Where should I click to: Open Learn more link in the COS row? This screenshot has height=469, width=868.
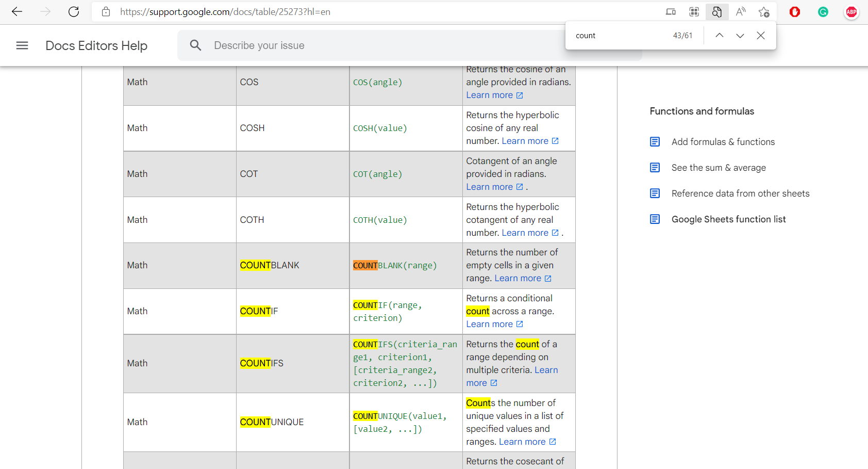tap(495, 95)
